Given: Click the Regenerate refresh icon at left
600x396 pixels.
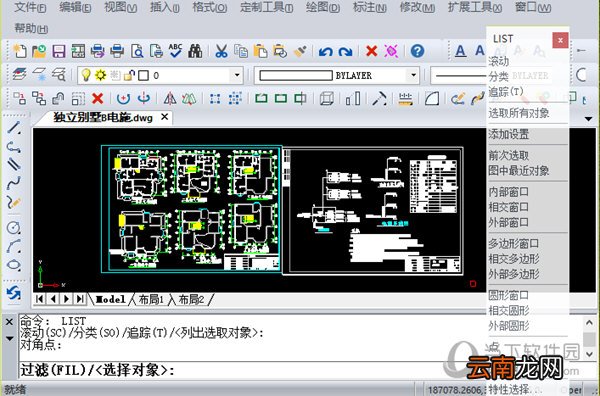Looking at the screenshot, I should 14,293.
